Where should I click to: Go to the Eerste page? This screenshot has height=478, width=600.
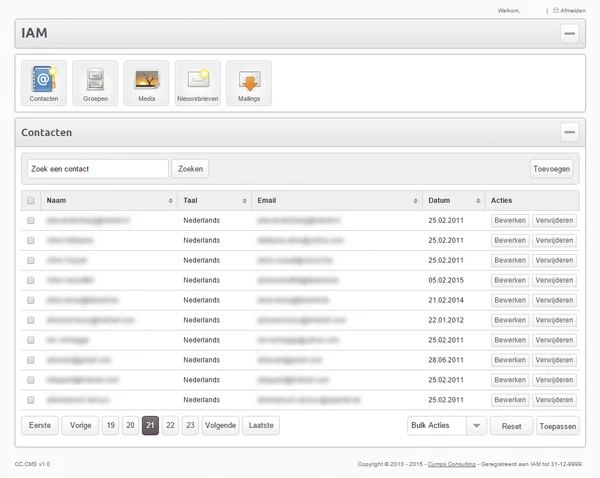(x=40, y=426)
